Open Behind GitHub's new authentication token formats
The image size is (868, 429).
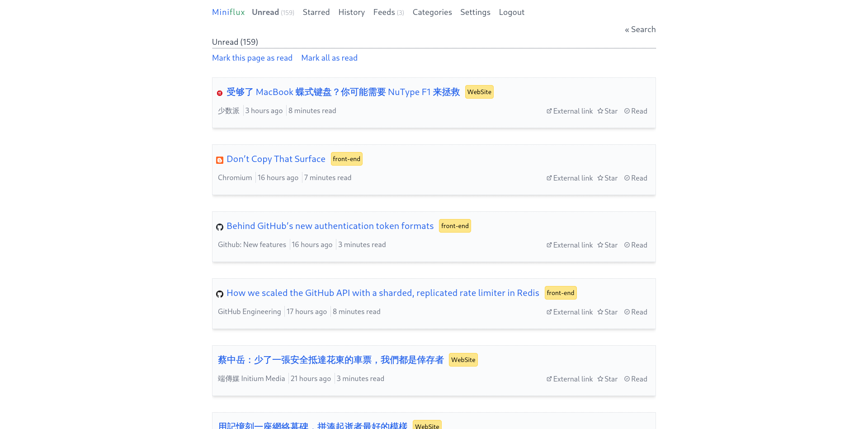coord(330,226)
